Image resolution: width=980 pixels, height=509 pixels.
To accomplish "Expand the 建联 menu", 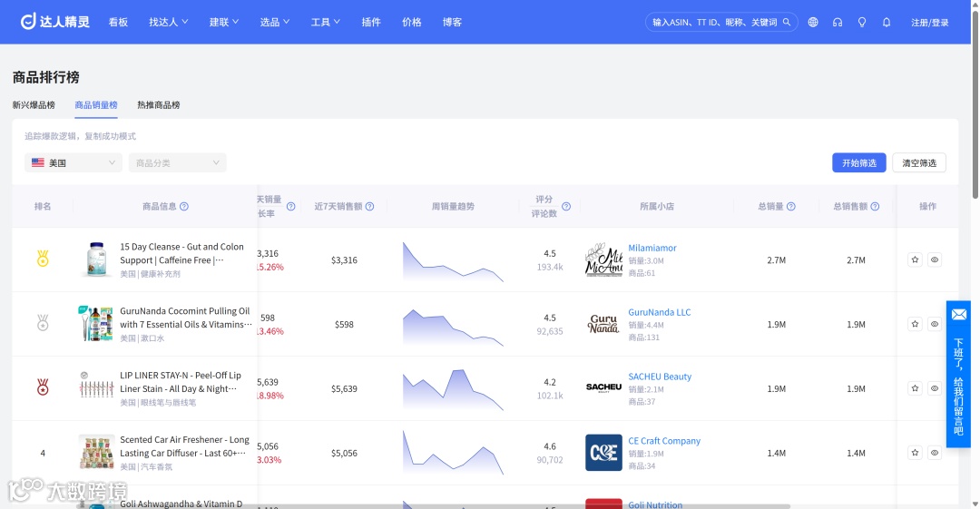I will click(x=224, y=22).
